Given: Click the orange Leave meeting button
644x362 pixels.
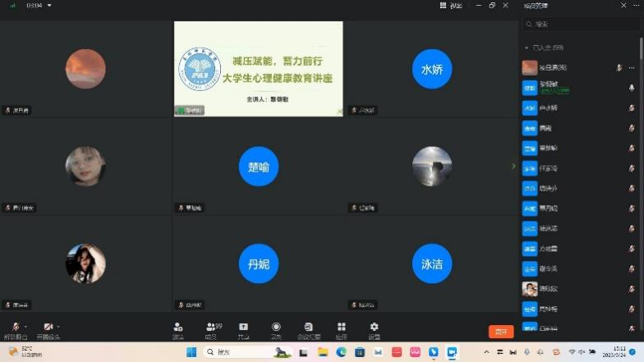Looking at the screenshot, I should tap(501, 332).
